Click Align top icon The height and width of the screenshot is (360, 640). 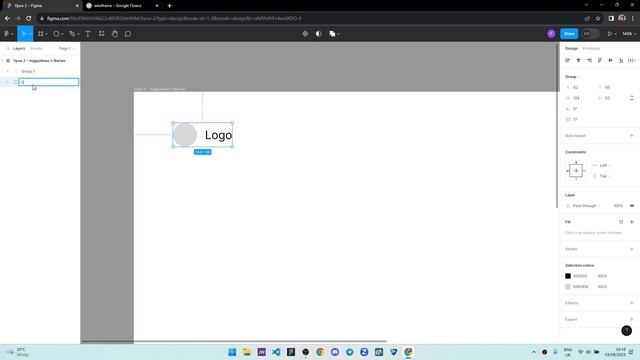click(x=600, y=60)
